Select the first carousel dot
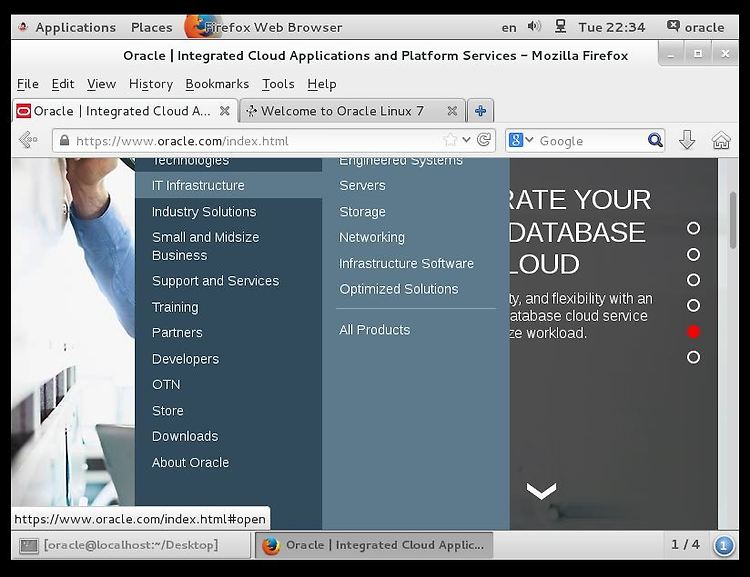The image size is (750, 577). click(693, 228)
